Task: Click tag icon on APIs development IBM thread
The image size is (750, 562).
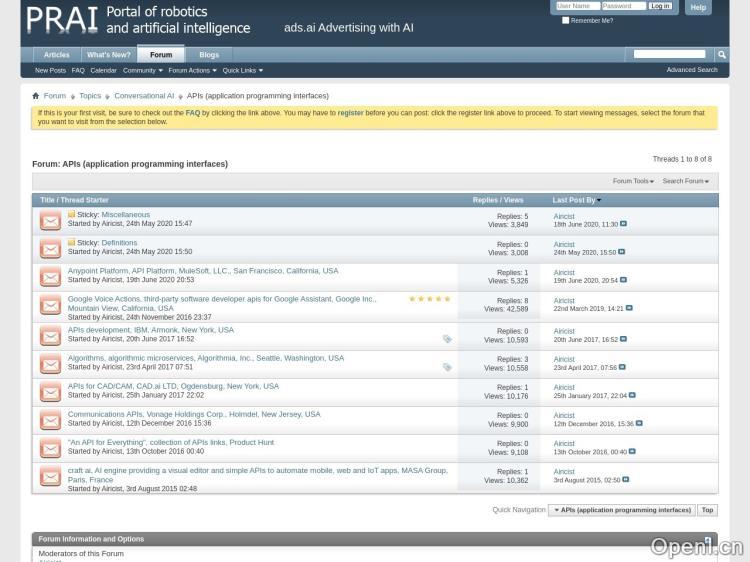Action: tap(447, 339)
